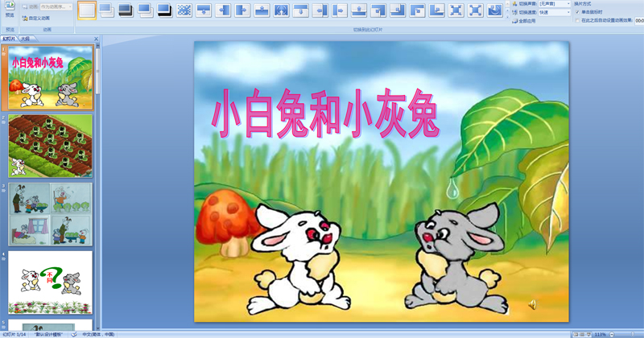This screenshot has height=338, width=644.
Task: Apply the Uncover Left transition
Action: 320,10
